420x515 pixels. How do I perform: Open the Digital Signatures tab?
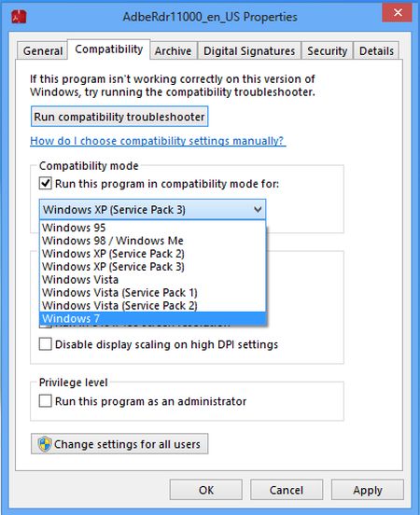[x=249, y=51]
